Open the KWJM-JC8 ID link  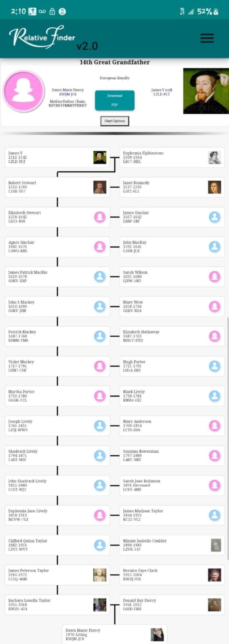click(x=68, y=94)
